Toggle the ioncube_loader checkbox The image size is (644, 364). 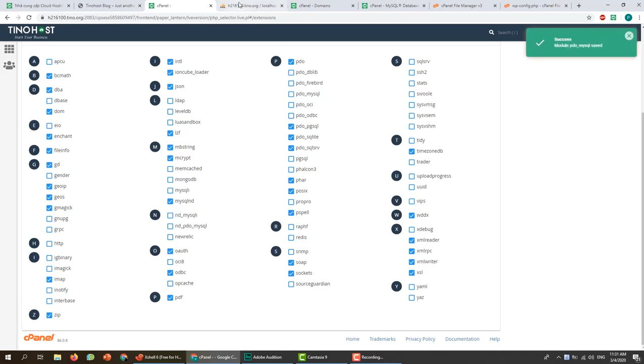pos(170,72)
